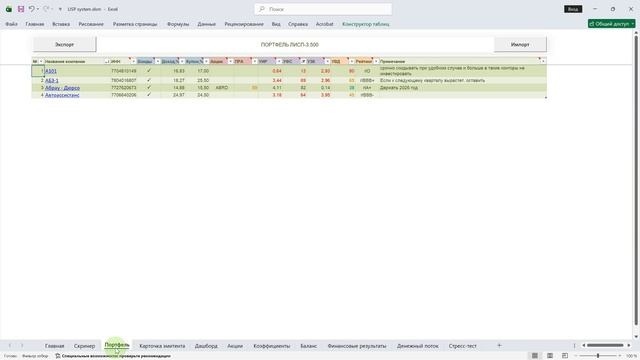Image resolution: width=640 pixels, height=360 pixels.
Task: Open the Конструктор таблиц ribbon tab
Action: tap(366, 24)
